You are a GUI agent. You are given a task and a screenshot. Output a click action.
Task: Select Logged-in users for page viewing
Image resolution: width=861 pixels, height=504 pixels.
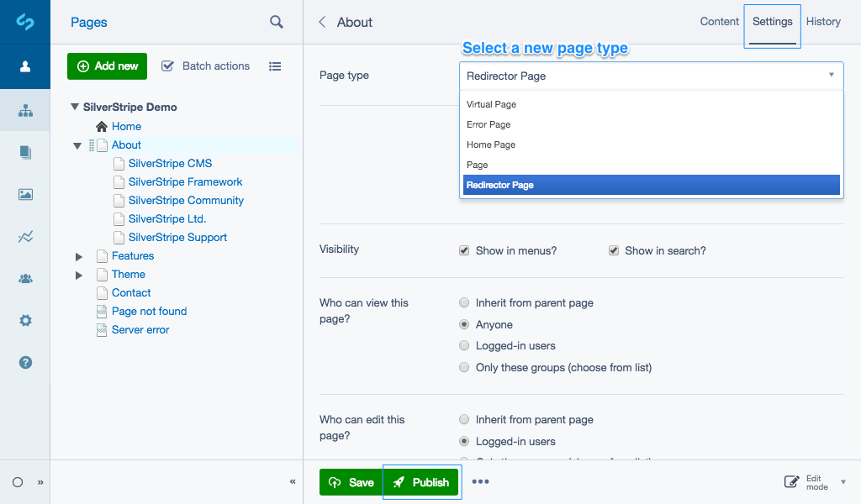click(x=463, y=345)
